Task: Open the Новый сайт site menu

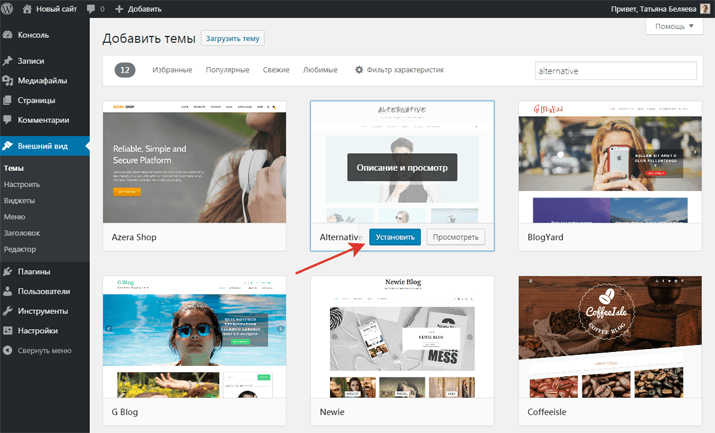Action: click(50, 9)
